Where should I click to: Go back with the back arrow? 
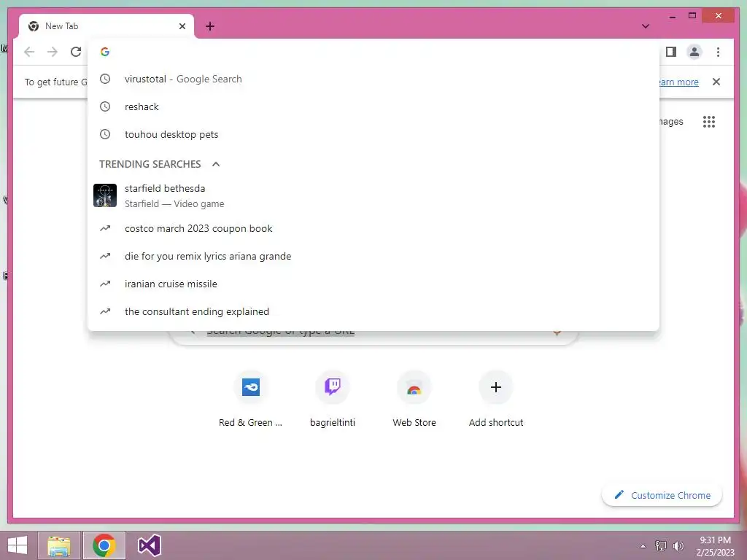click(x=29, y=52)
